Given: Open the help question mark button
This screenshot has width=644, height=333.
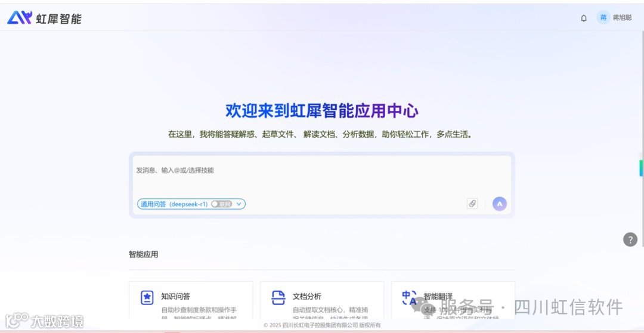Looking at the screenshot, I should (630, 239).
